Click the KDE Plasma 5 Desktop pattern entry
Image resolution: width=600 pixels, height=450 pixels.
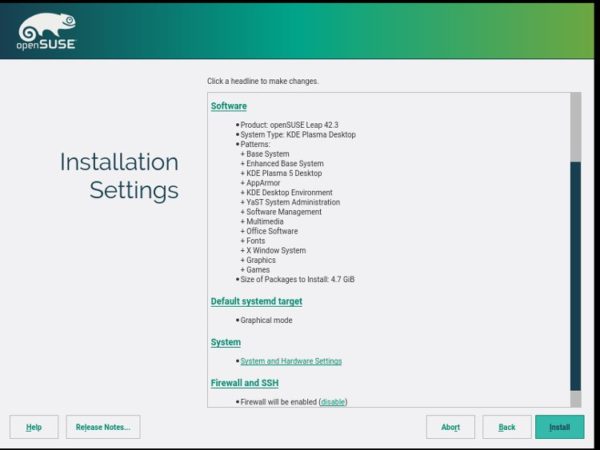point(284,173)
